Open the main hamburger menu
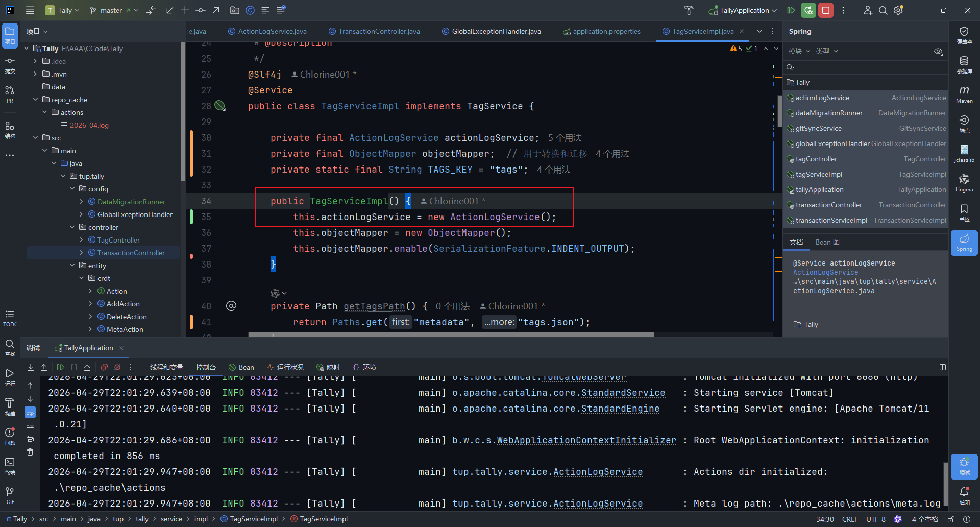The image size is (980, 527). pyautogui.click(x=30, y=10)
